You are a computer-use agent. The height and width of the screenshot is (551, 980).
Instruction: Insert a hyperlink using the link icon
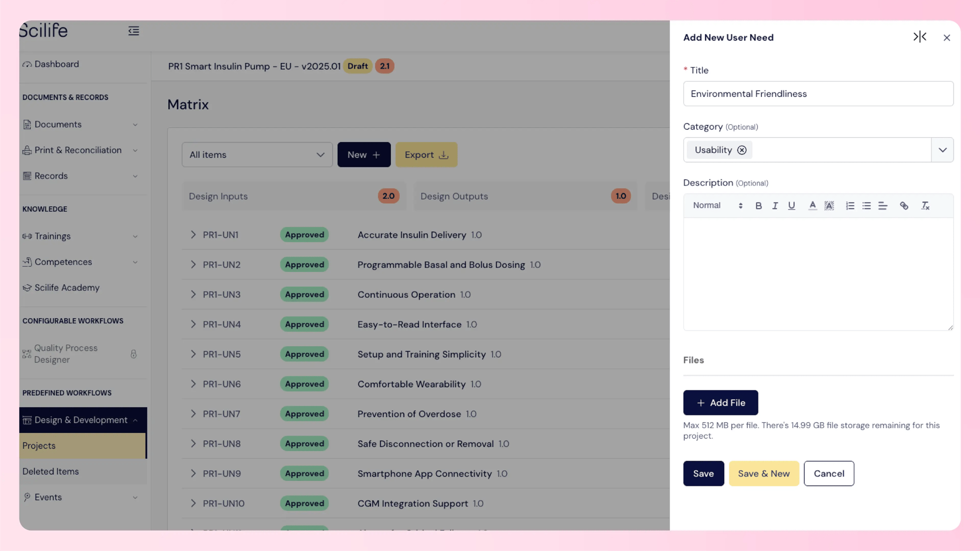(904, 205)
